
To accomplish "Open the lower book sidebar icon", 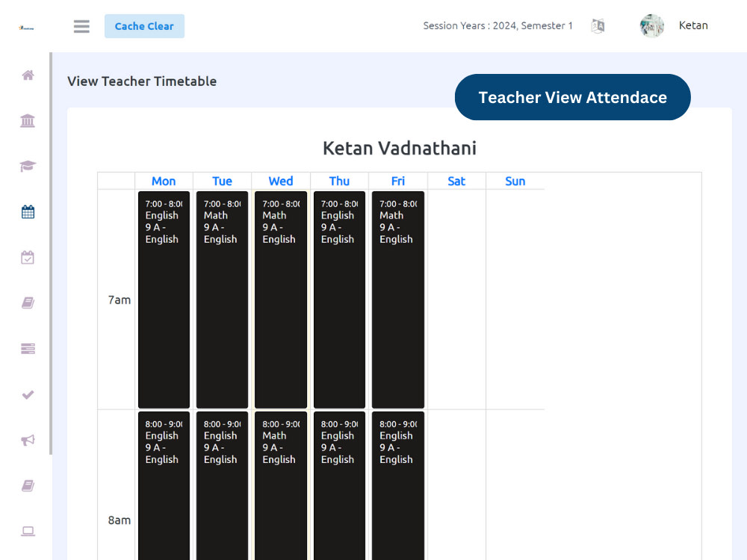I will 28,486.
